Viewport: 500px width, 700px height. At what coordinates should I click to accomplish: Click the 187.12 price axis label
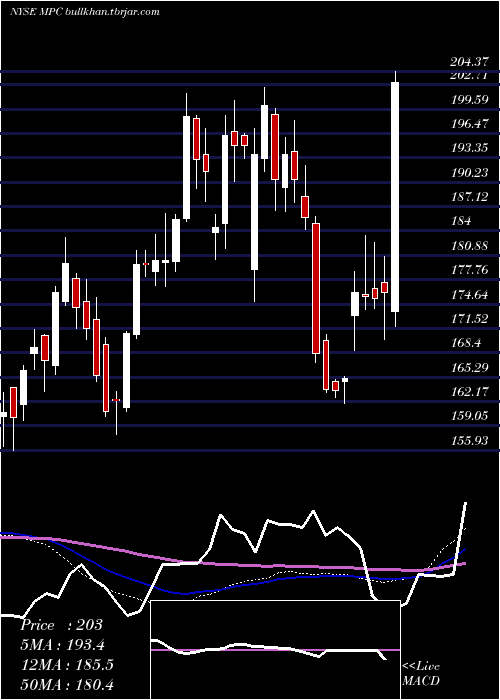click(469, 196)
